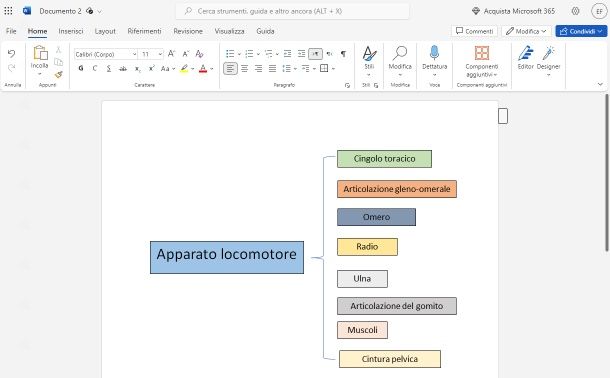
Task: Click the numbered list icon
Action: click(x=249, y=54)
